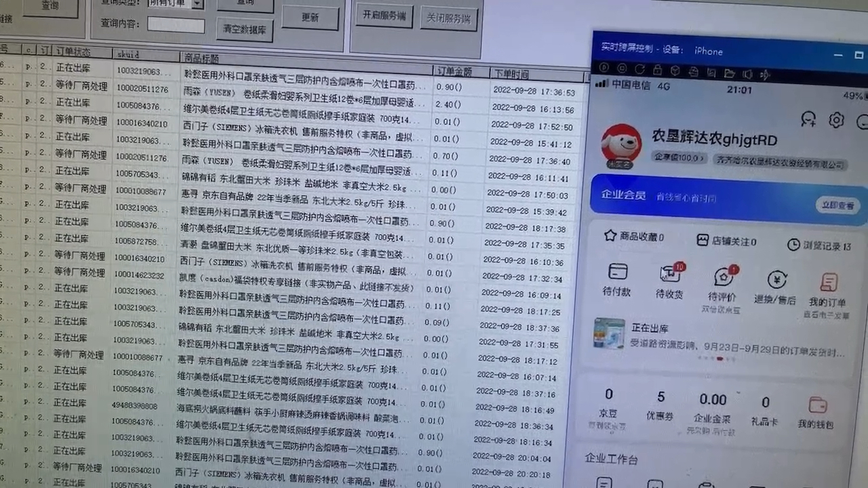Sort by the 下单时间 column header
This screenshot has height=488, width=868.
pos(536,75)
